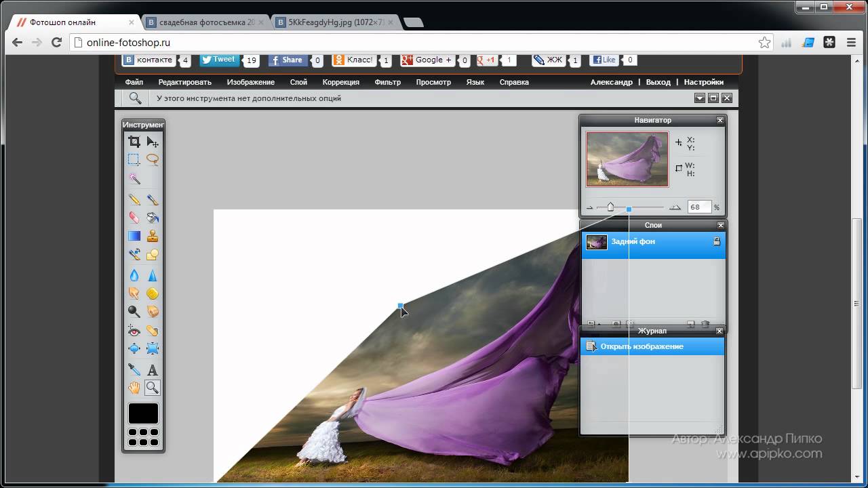Click the Navigator zoom-in large mountain icon
868x488 pixels.
[675, 207]
